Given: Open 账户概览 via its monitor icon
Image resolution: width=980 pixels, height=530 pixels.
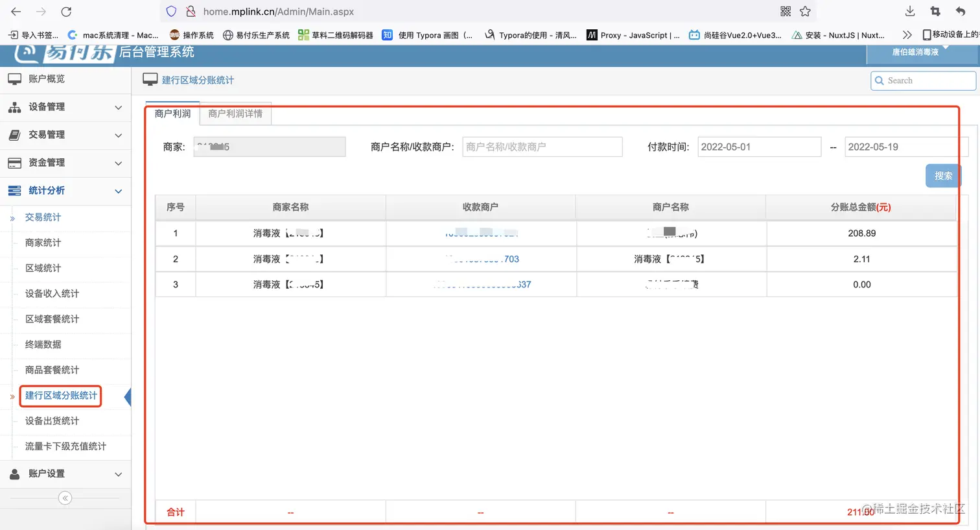Looking at the screenshot, I should coord(14,78).
